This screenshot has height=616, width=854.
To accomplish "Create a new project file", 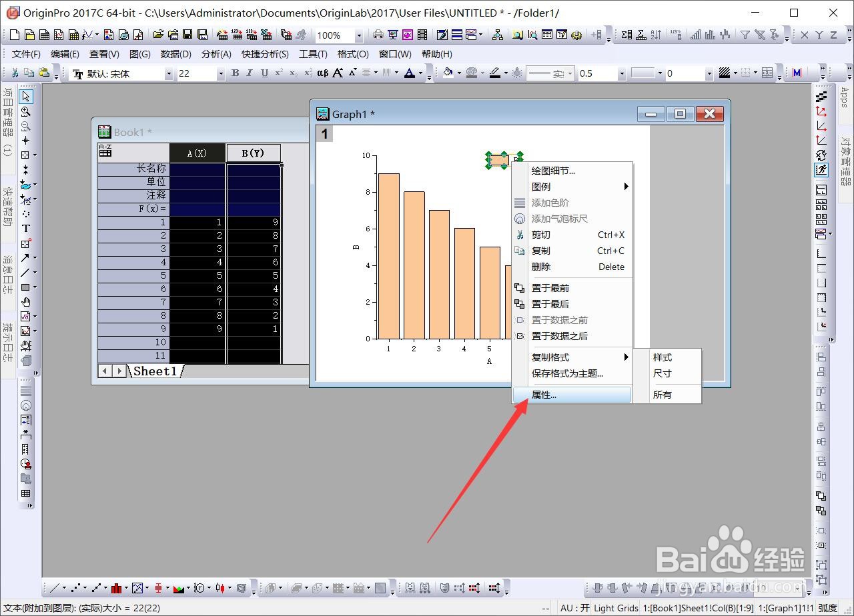I will tap(14, 35).
